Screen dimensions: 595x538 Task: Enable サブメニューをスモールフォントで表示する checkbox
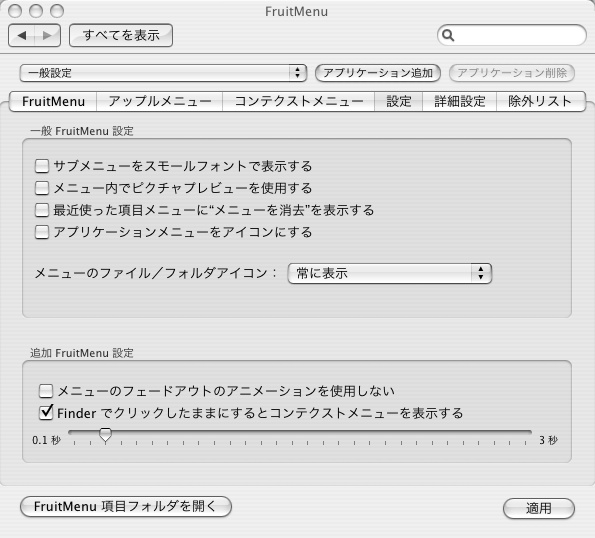coord(42,166)
